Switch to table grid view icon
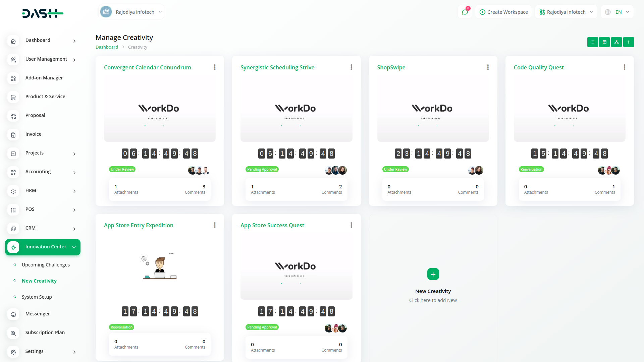 (604, 42)
